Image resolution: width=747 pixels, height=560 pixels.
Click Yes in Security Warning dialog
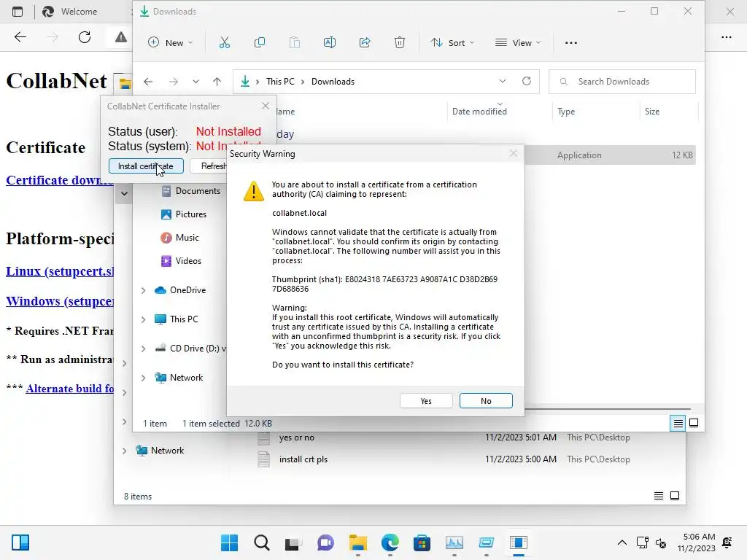pyautogui.click(x=426, y=401)
